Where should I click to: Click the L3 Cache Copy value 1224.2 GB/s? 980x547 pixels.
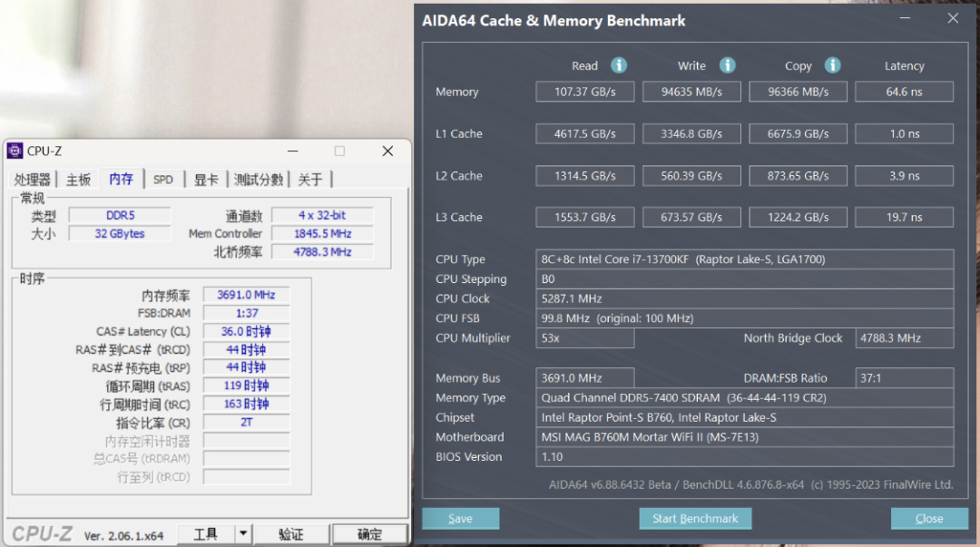point(799,218)
